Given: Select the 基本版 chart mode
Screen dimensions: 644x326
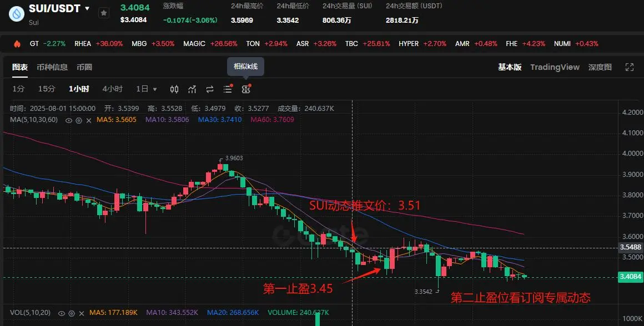Looking at the screenshot, I should point(510,67).
